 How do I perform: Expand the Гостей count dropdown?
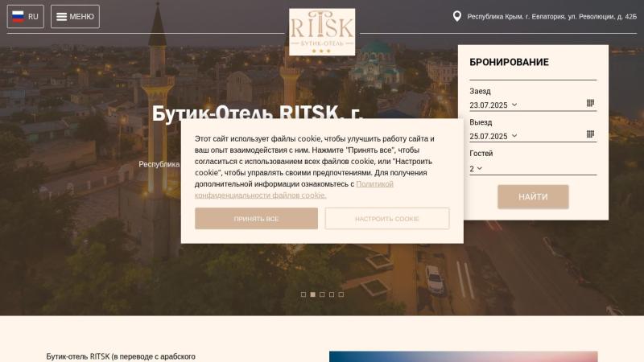[476, 169]
